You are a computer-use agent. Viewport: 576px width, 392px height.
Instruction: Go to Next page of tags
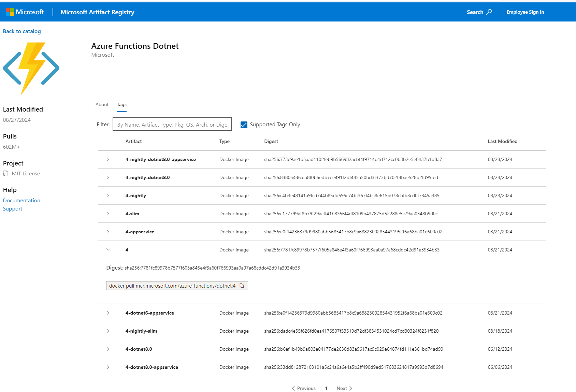344,388
